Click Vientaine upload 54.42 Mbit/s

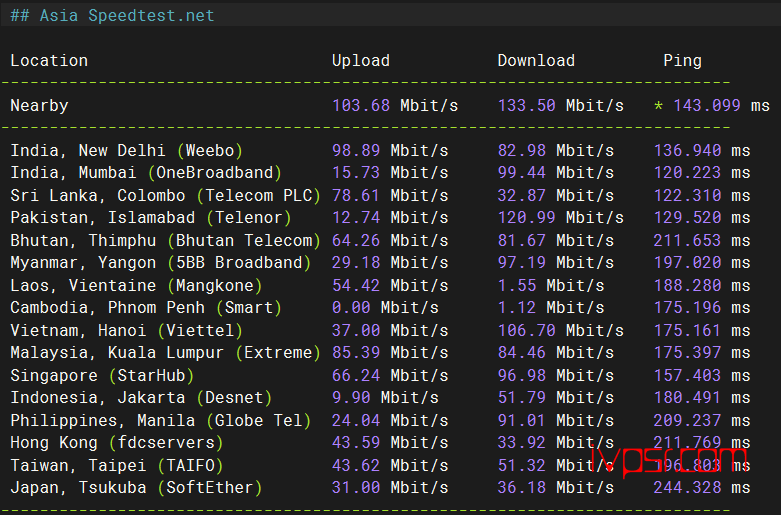390,285
